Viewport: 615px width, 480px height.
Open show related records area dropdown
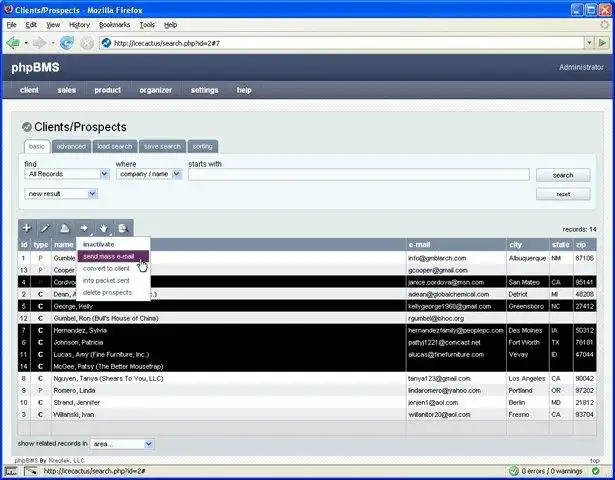click(122, 444)
